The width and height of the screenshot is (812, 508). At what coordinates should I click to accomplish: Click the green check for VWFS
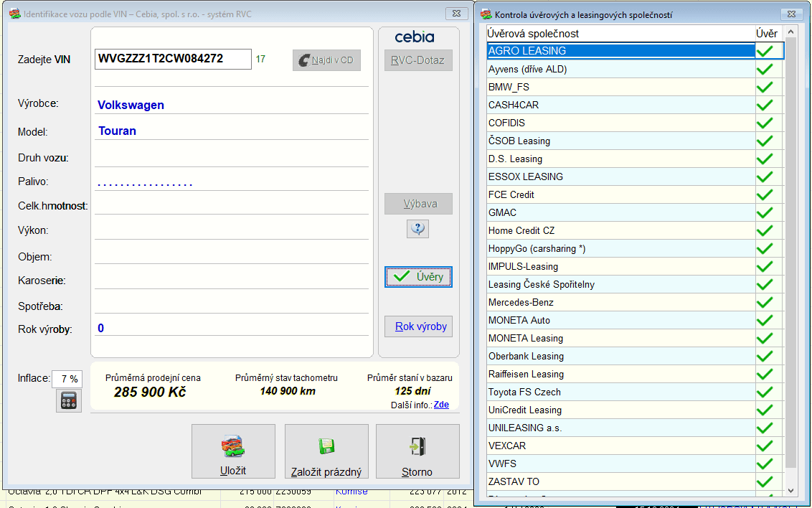(x=765, y=464)
